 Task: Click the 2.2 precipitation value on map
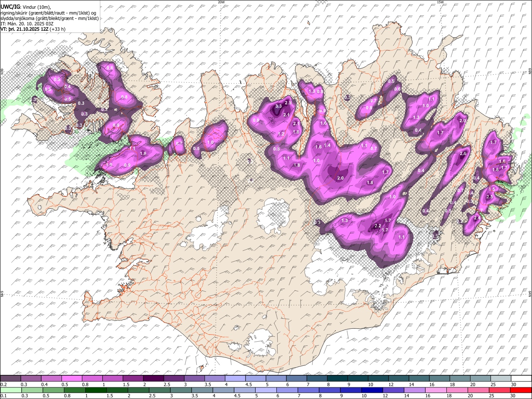coord(378,226)
